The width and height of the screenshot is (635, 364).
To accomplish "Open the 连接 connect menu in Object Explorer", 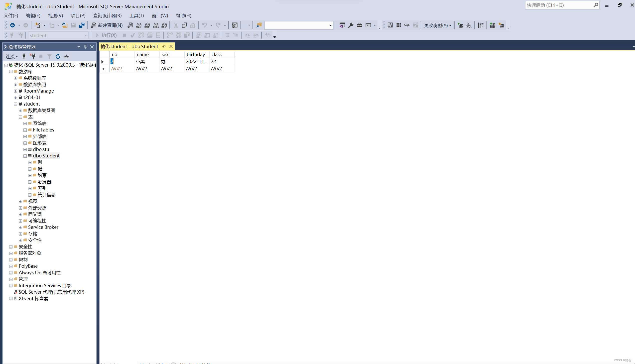I will coord(11,56).
